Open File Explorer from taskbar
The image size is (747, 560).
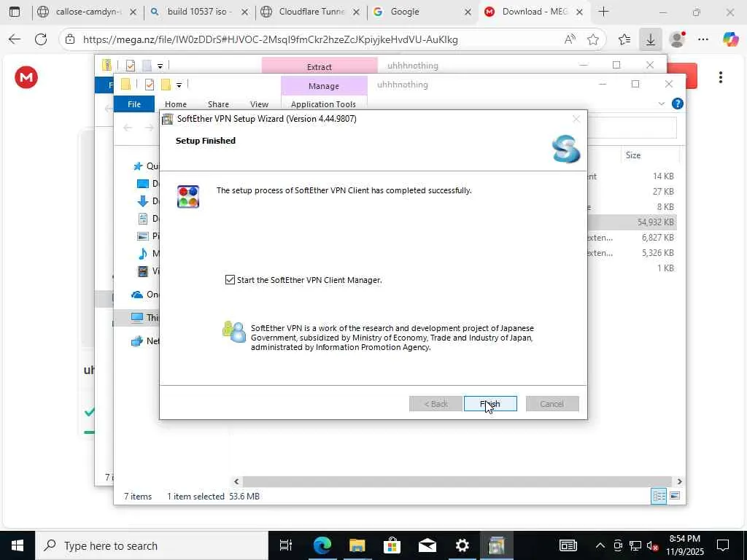coord(357,545)
